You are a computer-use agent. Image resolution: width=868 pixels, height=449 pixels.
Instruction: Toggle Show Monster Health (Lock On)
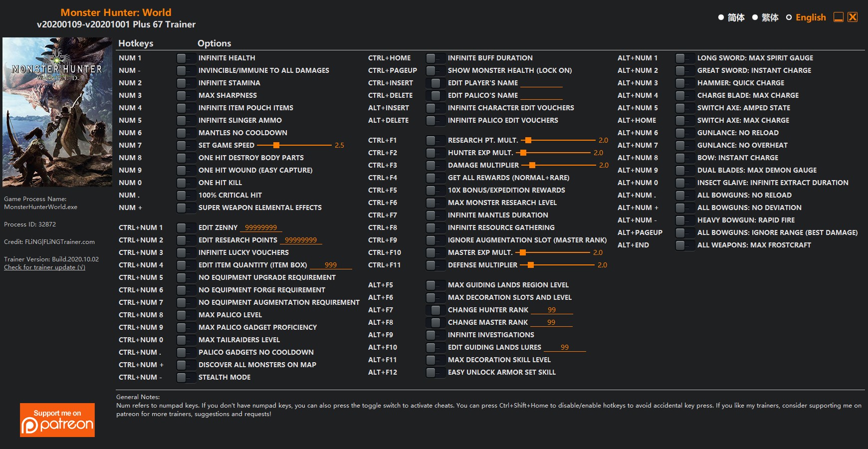435,71
